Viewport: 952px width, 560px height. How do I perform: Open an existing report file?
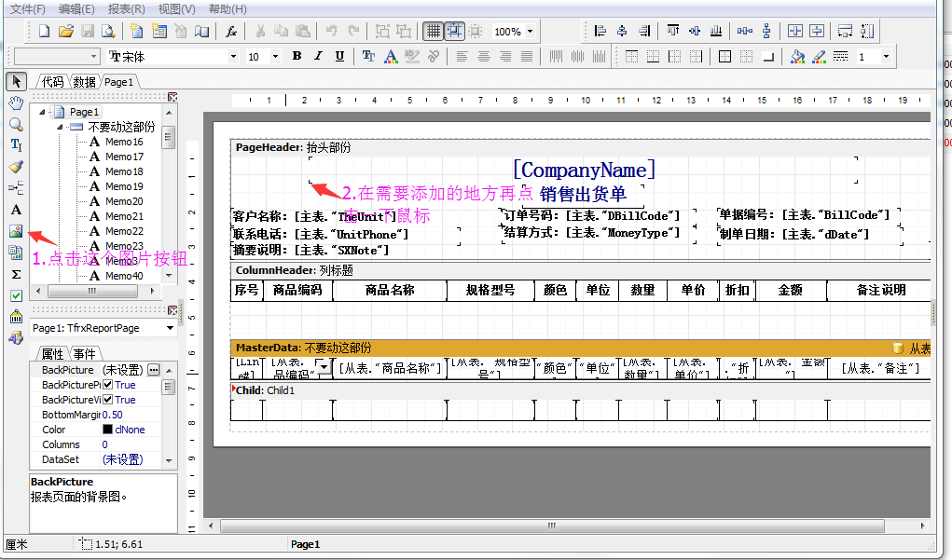(65, 31)
